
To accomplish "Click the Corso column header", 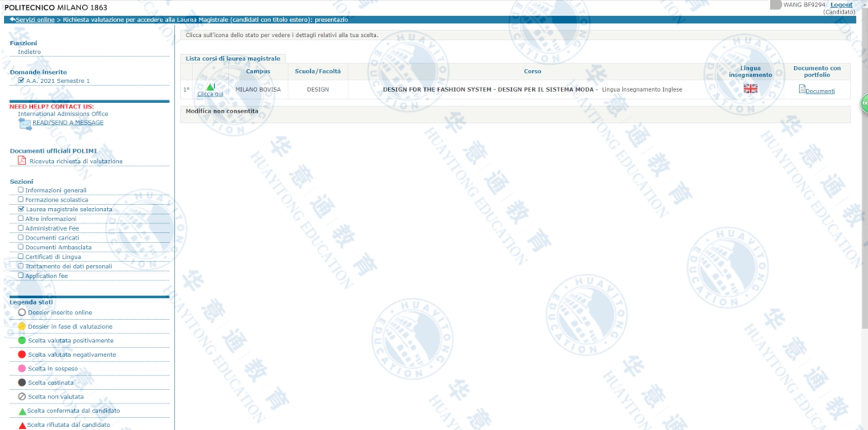I will point(533,72).
